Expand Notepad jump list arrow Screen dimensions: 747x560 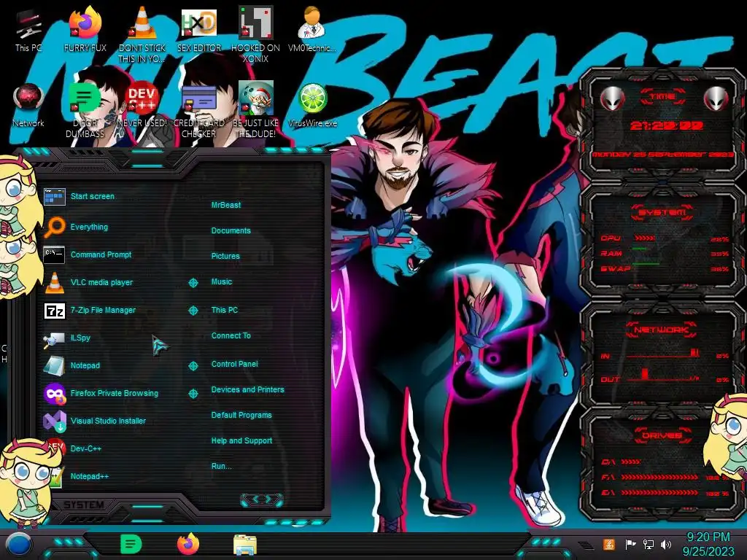193,366
